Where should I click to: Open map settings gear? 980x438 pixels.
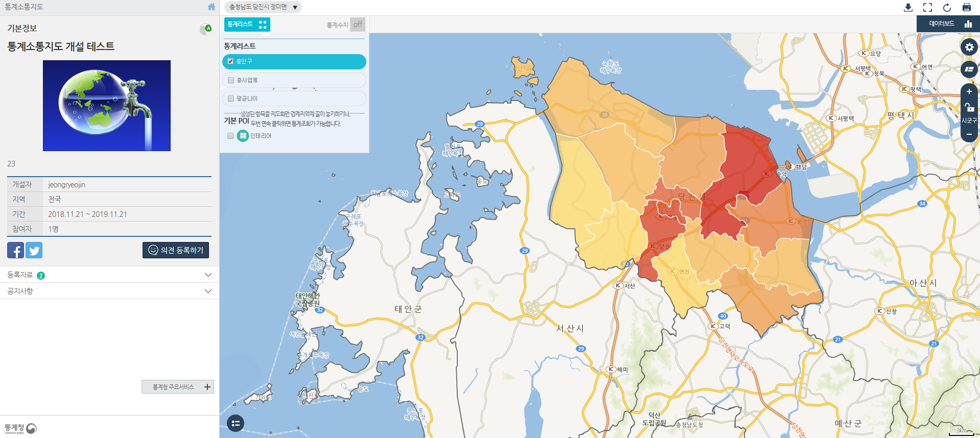pos(969,47)
